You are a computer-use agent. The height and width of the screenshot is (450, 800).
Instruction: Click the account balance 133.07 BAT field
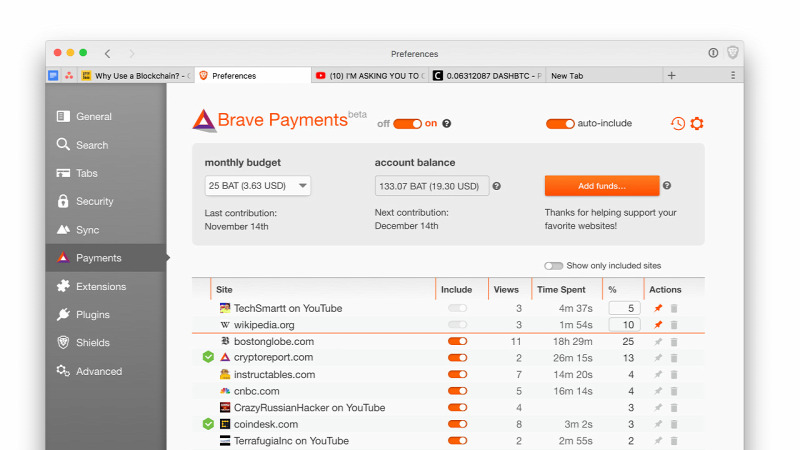(432, 186)
